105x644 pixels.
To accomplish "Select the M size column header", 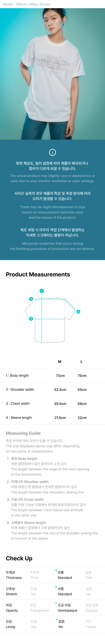I will click(x=60, y=361).
